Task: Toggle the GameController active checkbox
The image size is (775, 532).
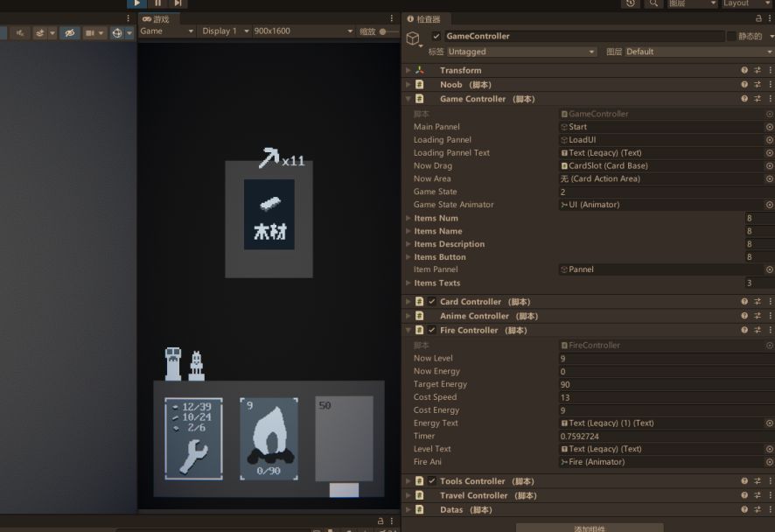Action: coord(436,36)
